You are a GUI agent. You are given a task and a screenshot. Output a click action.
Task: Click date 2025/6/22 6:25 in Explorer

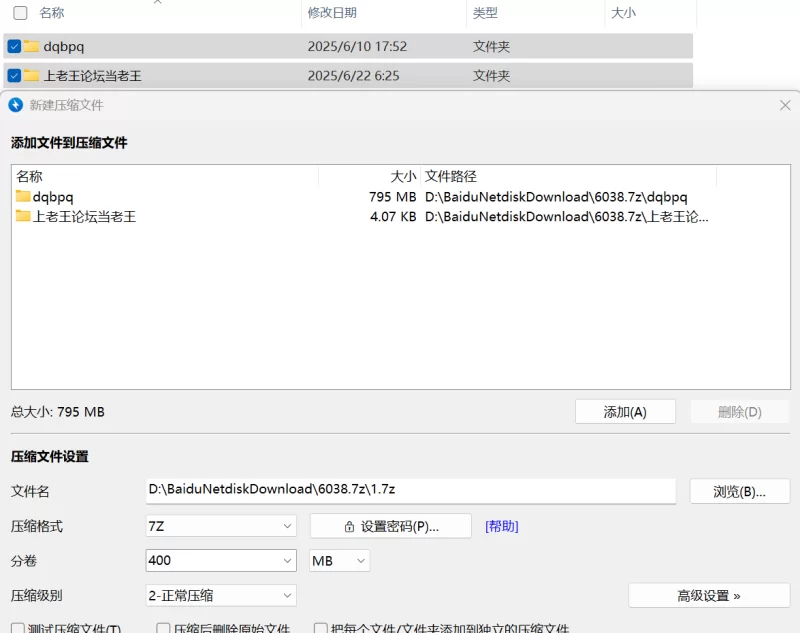(x=354, y=75)
